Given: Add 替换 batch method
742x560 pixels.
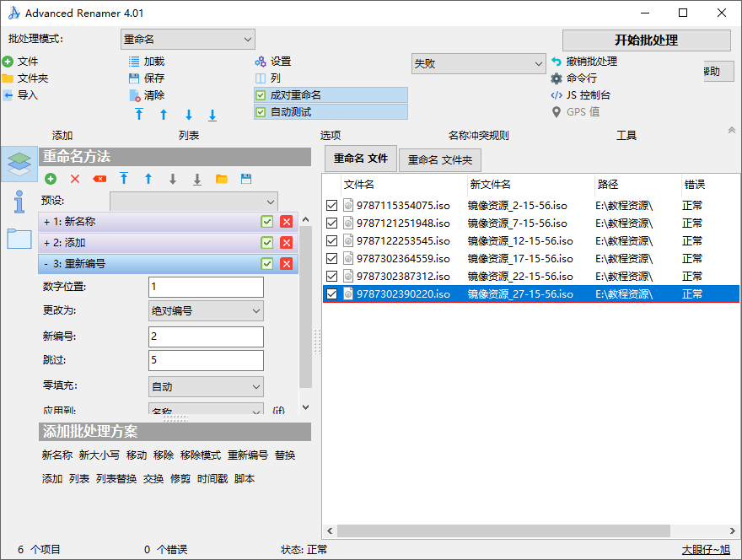Looking at the screenshot, I should [x=285, y=455].
